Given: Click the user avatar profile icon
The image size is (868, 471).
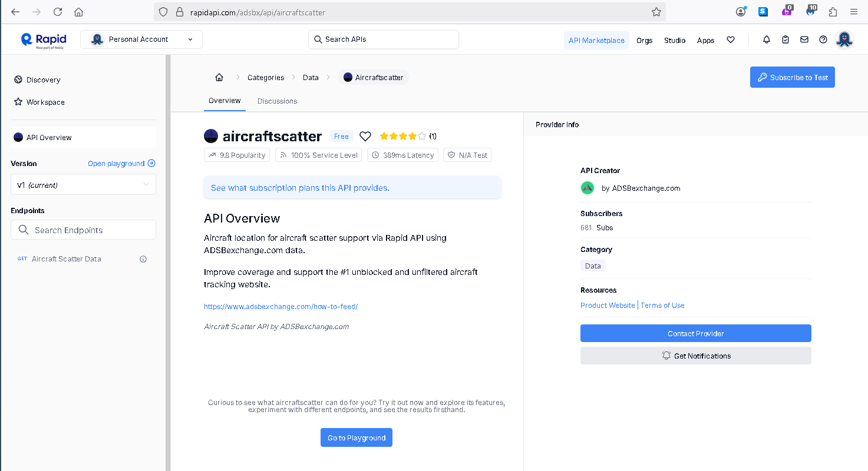Looking at the screenshot, I should 844,39.
